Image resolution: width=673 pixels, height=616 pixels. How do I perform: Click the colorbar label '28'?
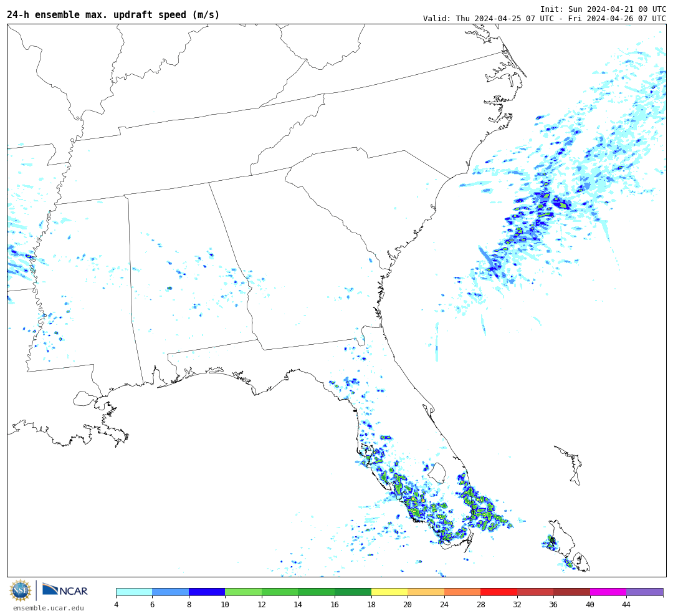click(480, 605)
